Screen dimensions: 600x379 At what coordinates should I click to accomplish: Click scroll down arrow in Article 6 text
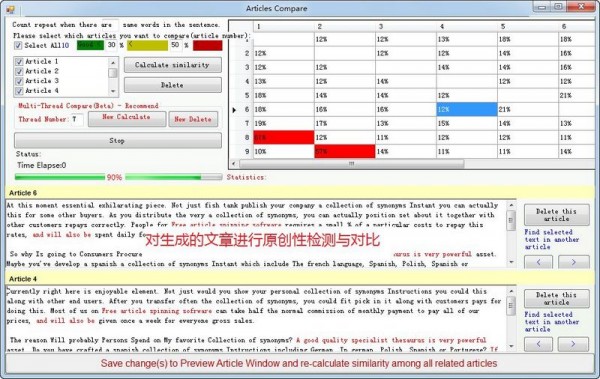(511, 262)
